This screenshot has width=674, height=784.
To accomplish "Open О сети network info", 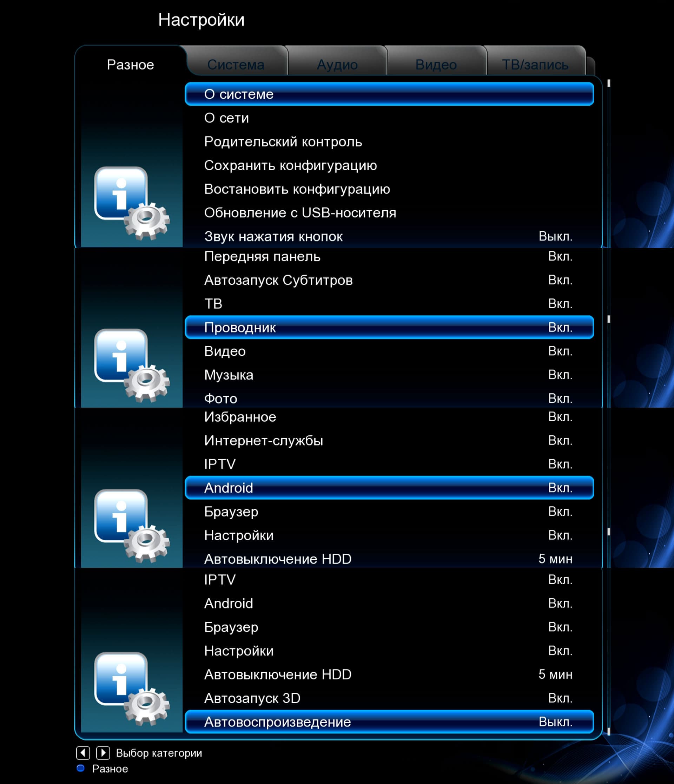I will point(226,118).
